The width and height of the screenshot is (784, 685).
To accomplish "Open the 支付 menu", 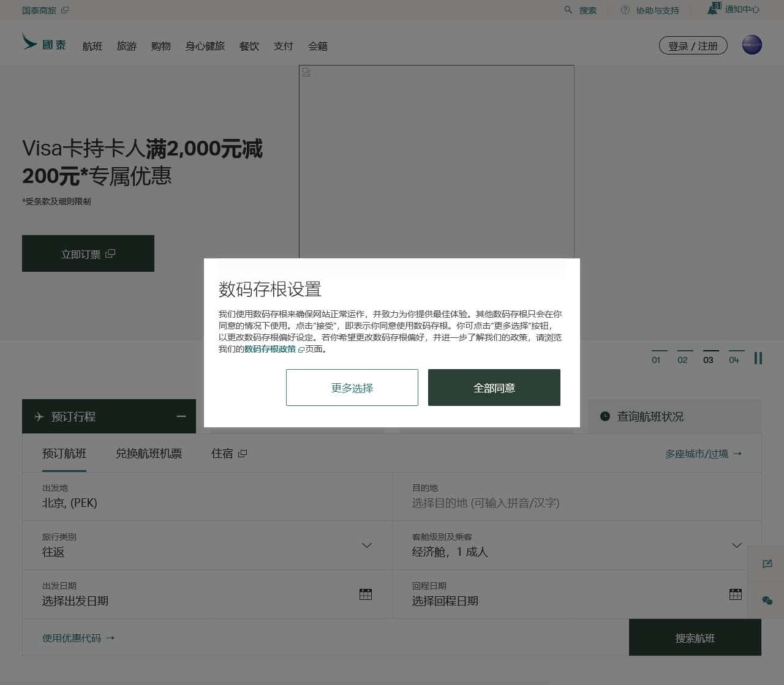I will coord(284,46).
